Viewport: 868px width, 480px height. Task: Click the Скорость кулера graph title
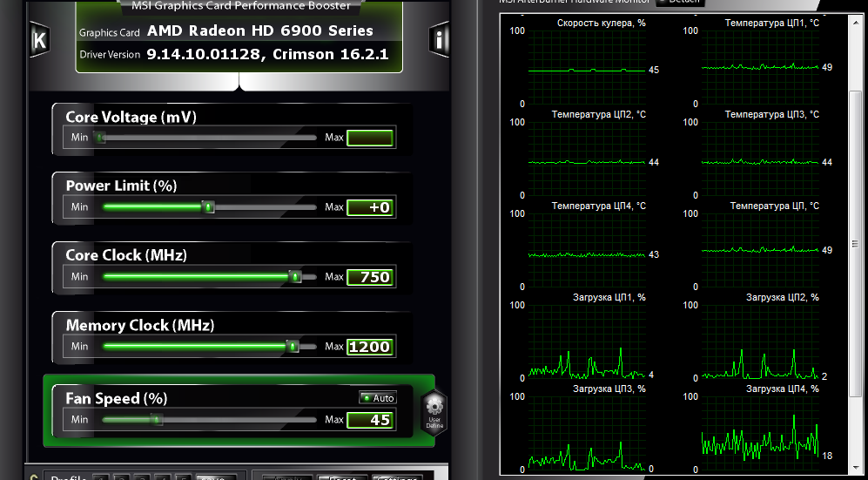click(x=602, y=23)
